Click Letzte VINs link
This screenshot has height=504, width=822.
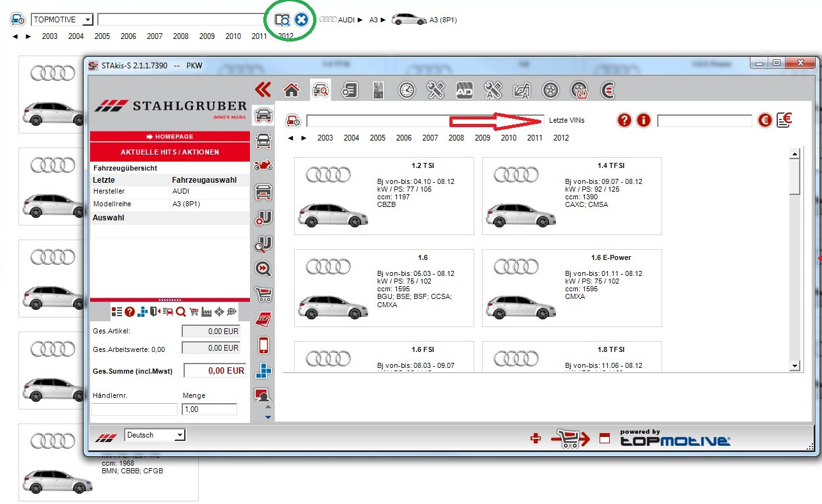tap(566, 120)
